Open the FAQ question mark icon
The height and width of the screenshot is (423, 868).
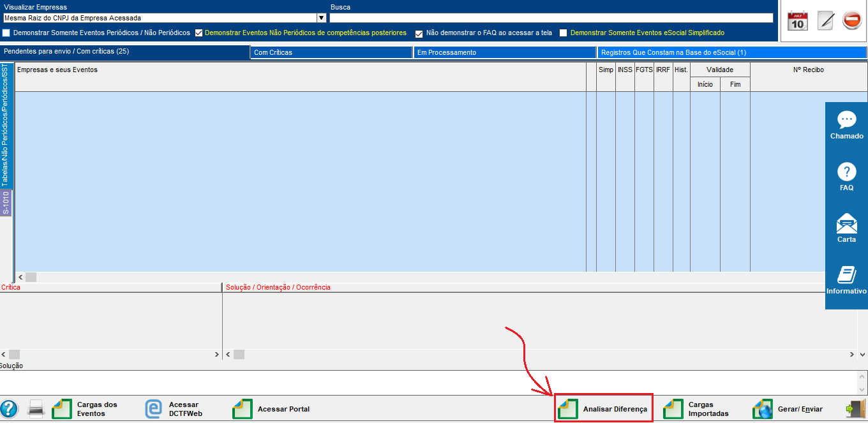[846, 177]
